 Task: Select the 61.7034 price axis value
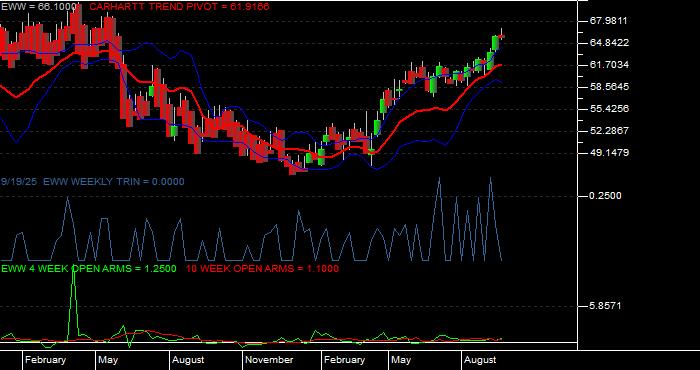[608, 65]
